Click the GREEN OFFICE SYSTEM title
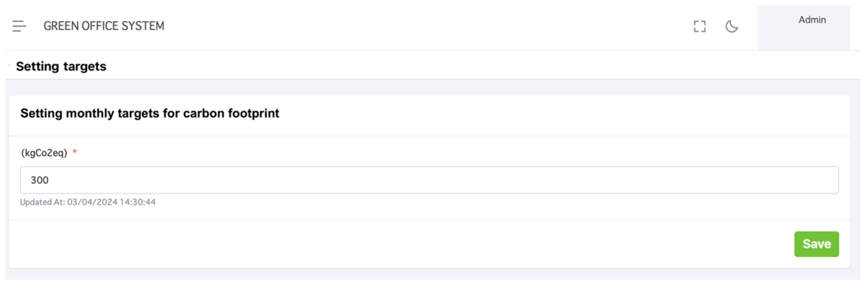868x288 pixels. pyautogui.click(x=104, y=26)
